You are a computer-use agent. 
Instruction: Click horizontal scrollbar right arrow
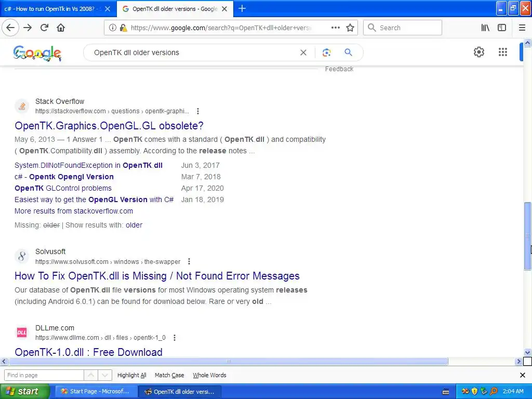pyautogui.click(x=518, y=362)
